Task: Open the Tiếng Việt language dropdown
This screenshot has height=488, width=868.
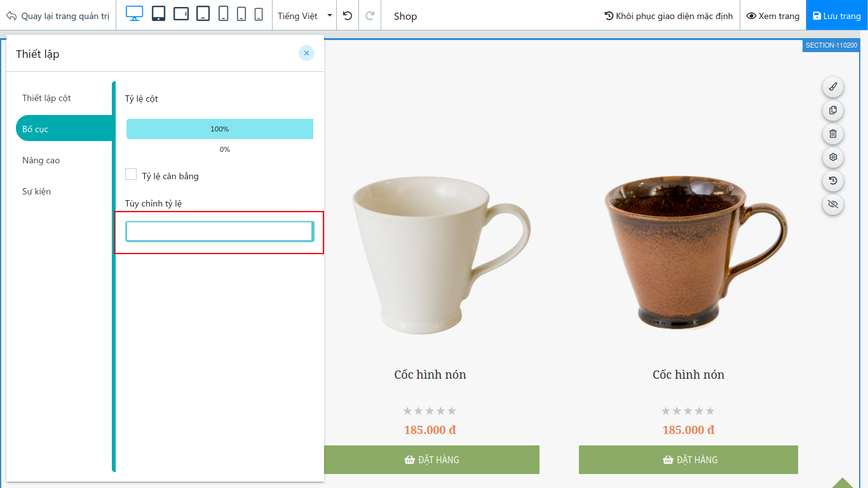Action: tap(305, 16)
